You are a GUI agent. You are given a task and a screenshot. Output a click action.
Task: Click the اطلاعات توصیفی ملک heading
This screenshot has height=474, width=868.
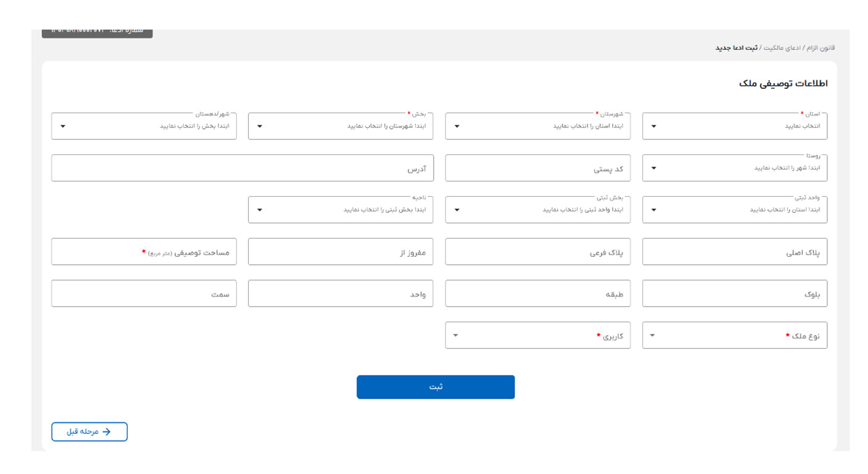[x=783, y=83]
